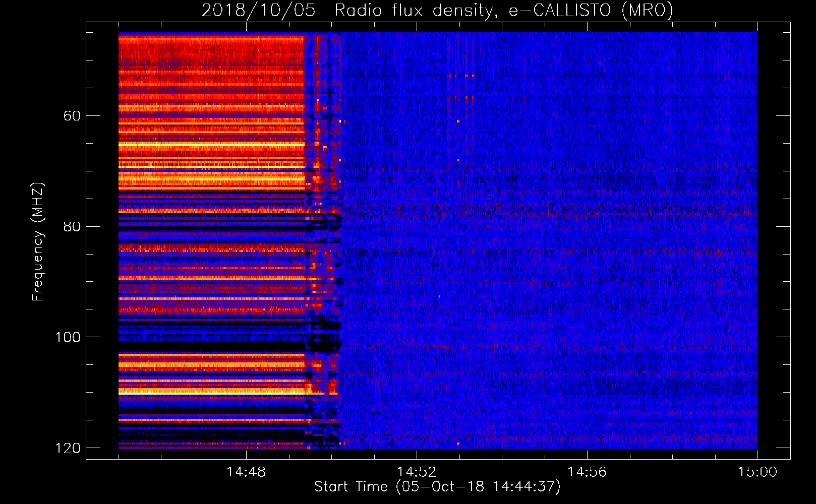Click the 60 frequency tick label

pos(72,116)
